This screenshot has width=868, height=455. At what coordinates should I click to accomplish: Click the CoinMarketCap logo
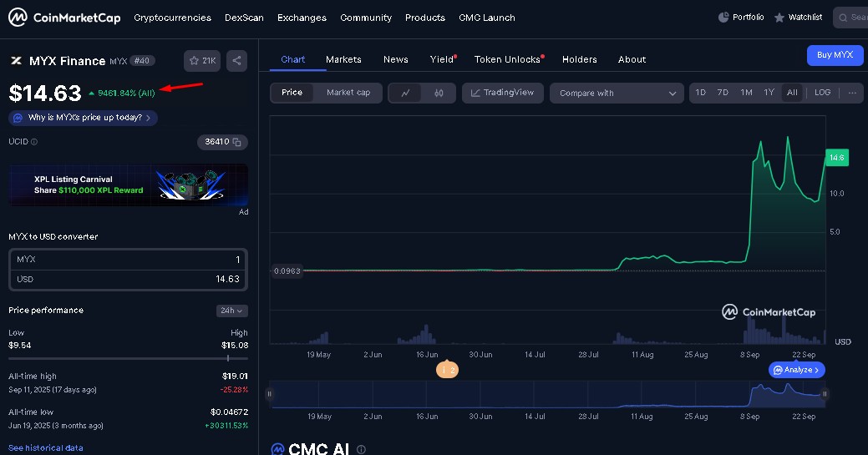(x=64, y=18)
